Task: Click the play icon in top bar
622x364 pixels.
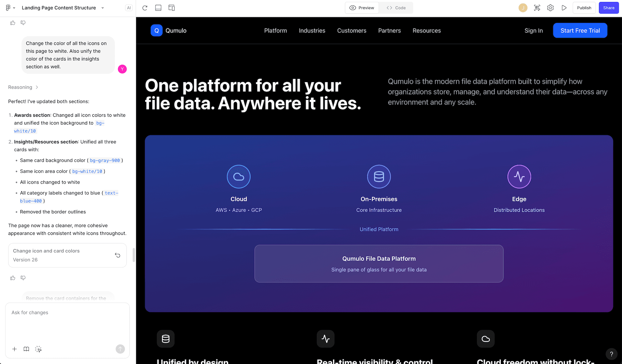Action: 564,8
